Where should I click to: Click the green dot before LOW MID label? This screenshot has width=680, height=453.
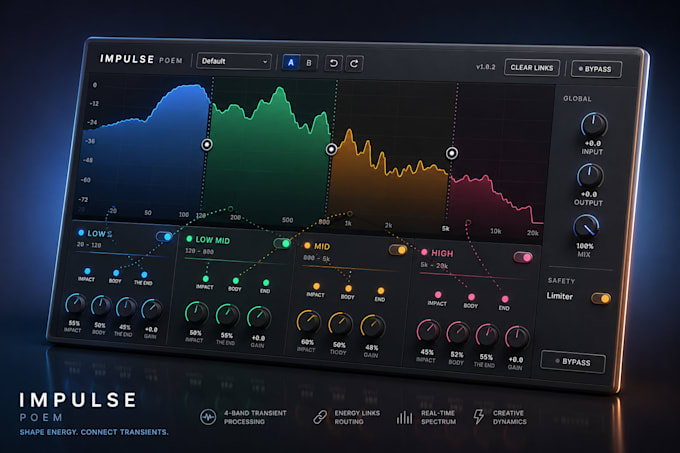(x=189, y=238)
